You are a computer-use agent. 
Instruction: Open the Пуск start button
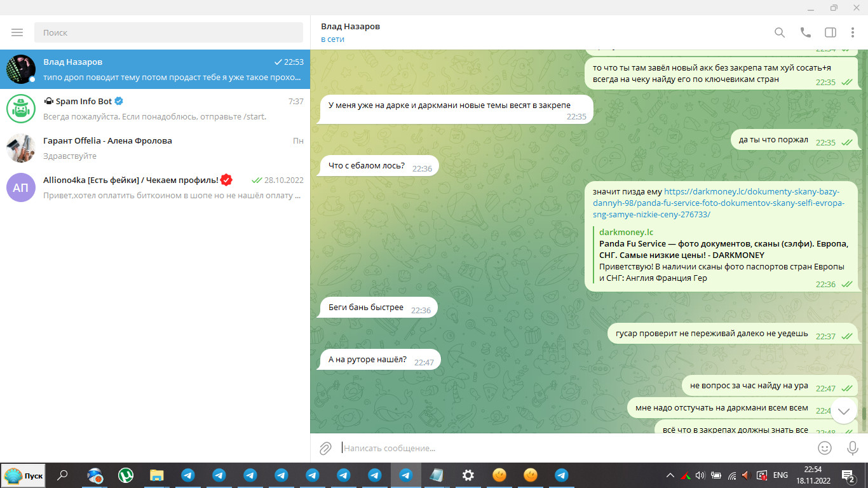coord(23,475)
